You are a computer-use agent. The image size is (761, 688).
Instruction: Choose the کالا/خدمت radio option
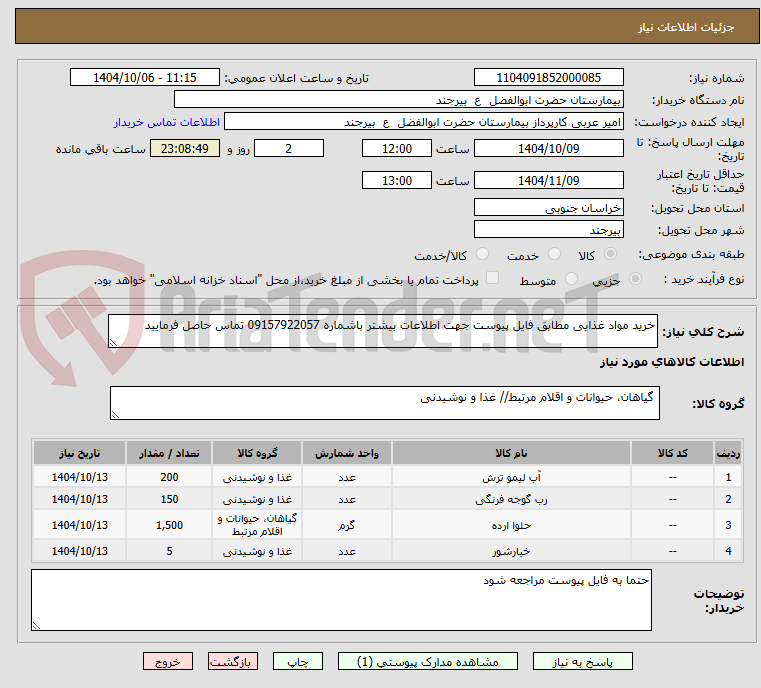483,255
